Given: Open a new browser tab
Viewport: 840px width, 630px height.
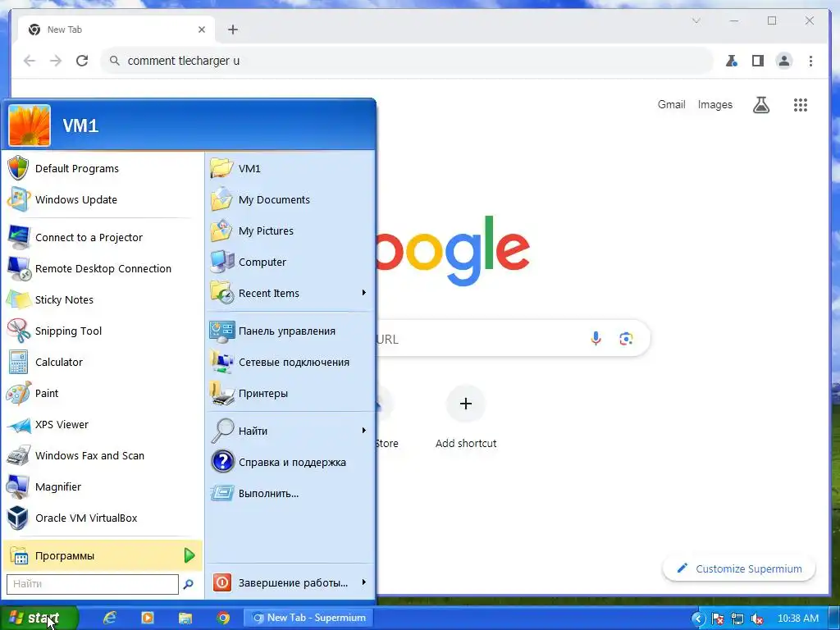Looking at the screenshot, I should [x=232, y=30].
